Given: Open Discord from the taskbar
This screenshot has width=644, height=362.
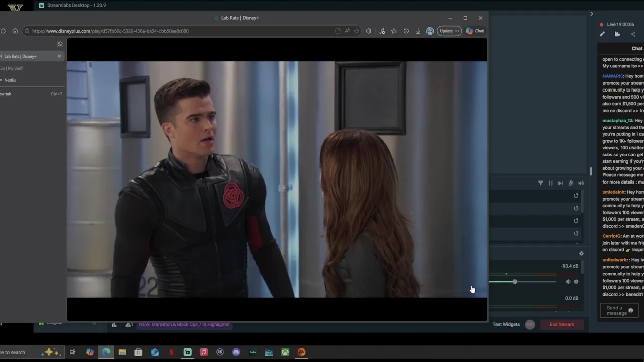Looking at the screenshot, I should [x=236, y=352].
